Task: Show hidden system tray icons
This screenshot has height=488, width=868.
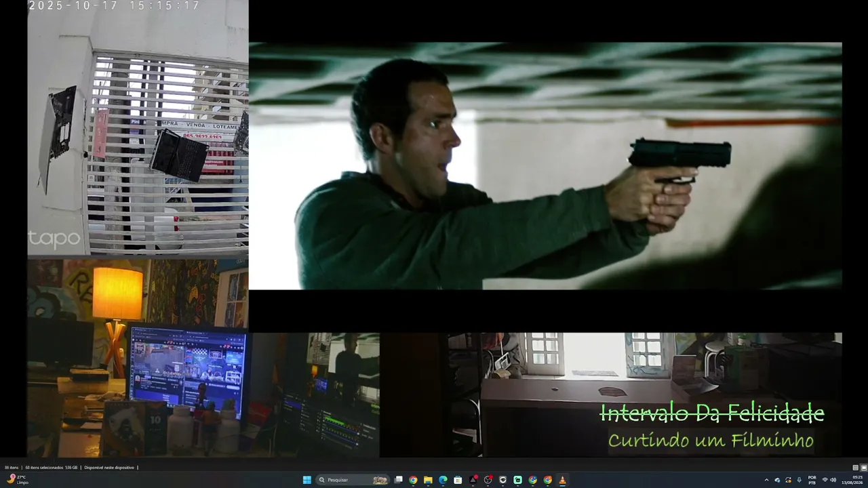Action: coord(767,480)
